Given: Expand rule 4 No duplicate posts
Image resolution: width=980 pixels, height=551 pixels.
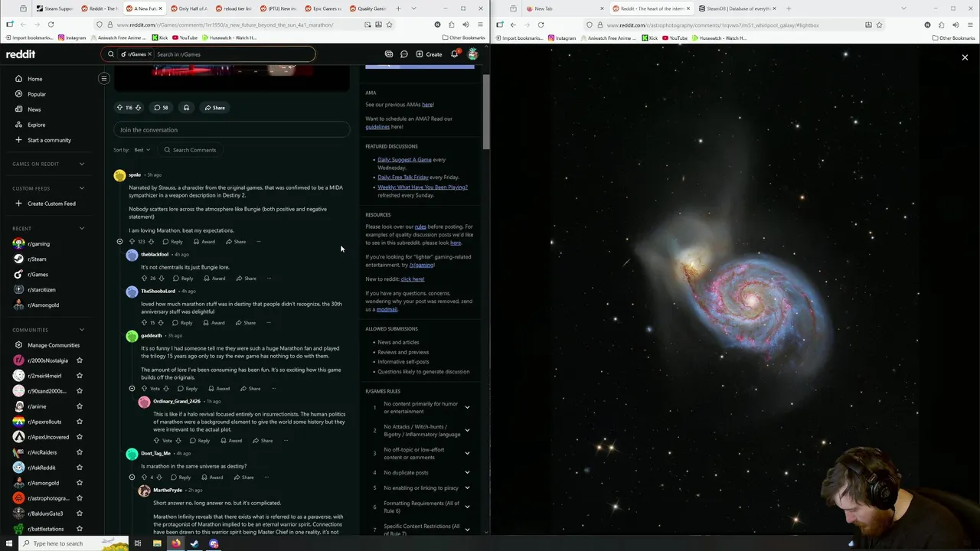Looking at the screenshot, I should click(x=467, y=472).
